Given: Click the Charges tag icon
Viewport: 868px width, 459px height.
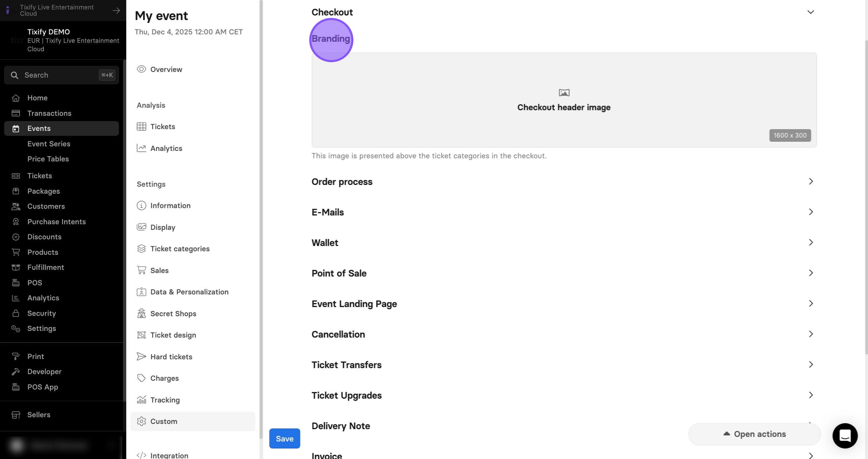Looking at the screenshot, I should click(141, 378).
